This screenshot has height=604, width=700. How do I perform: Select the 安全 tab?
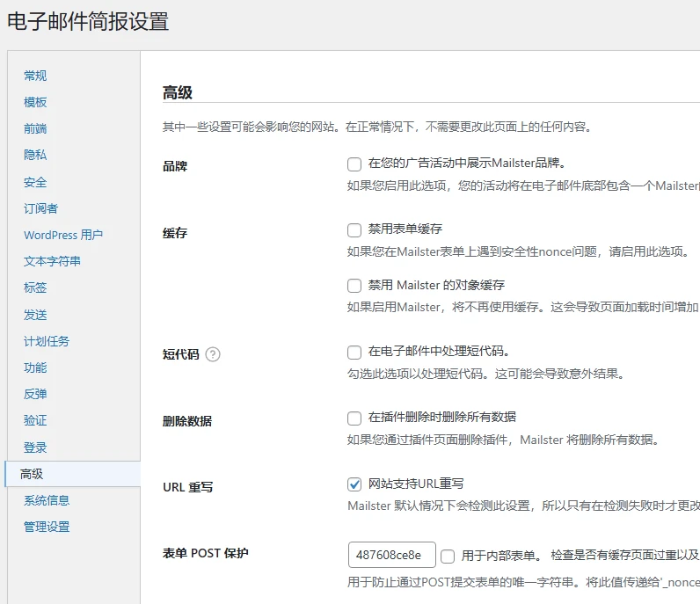coord(35,182)
